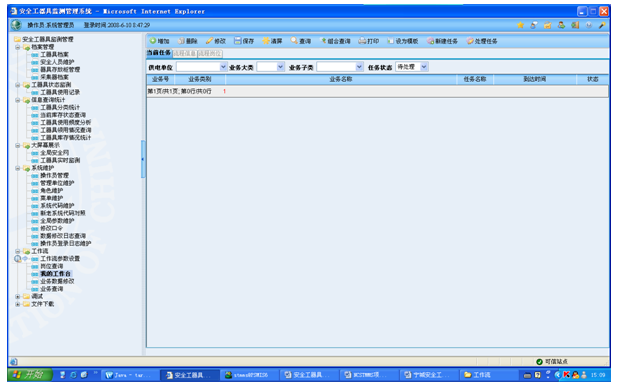617x385 pixels.
Task: Click the yellow star favorites icon in header
Action: coord(520,25)
